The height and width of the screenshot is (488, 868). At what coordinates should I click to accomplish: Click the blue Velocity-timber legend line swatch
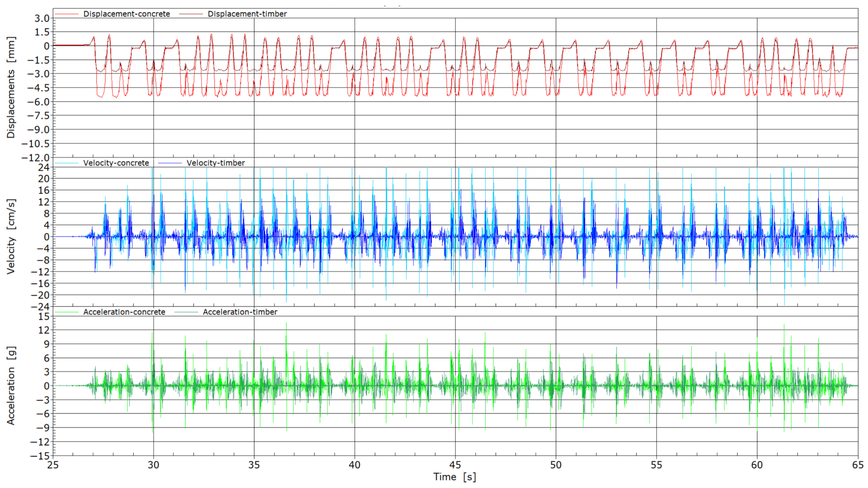point(170,163)
